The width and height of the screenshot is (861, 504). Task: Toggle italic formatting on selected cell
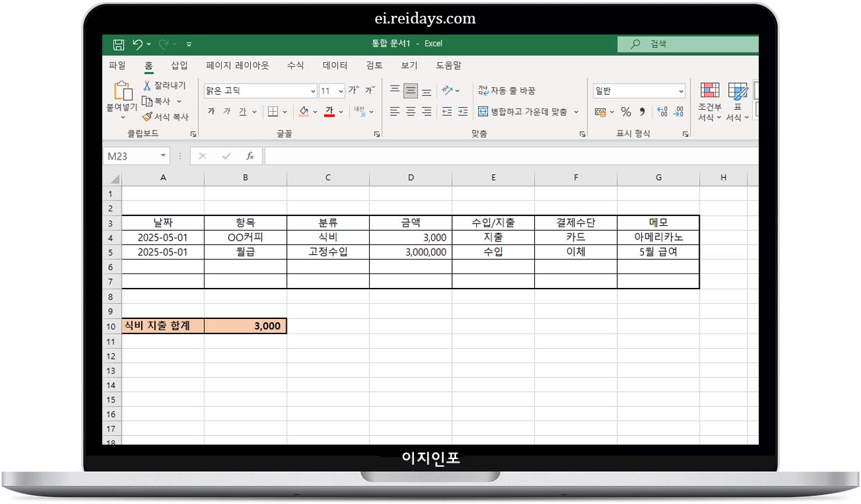[x=227, y=111]
